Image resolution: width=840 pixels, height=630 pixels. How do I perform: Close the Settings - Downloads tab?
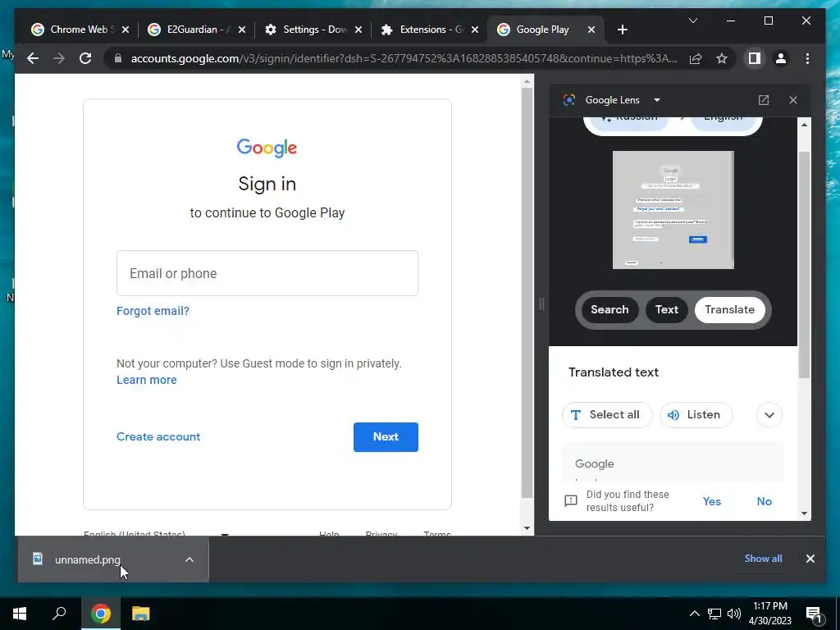[x=358, y=30]
